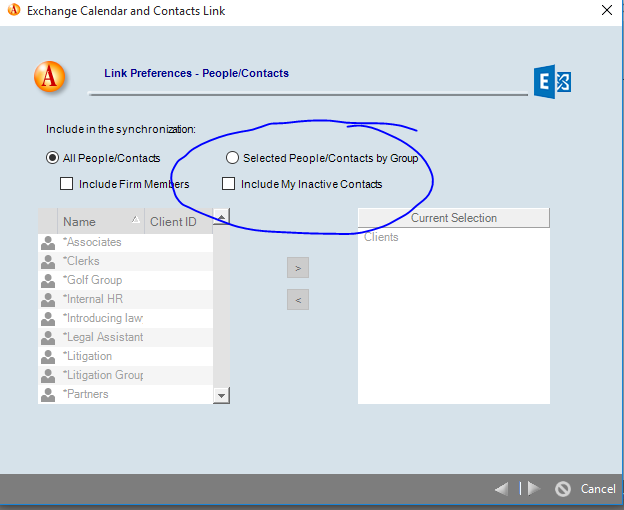Click the Amicus orange A logo
Image resolution: width=624 pixels, height=510 pixels.
coord(49,76)
